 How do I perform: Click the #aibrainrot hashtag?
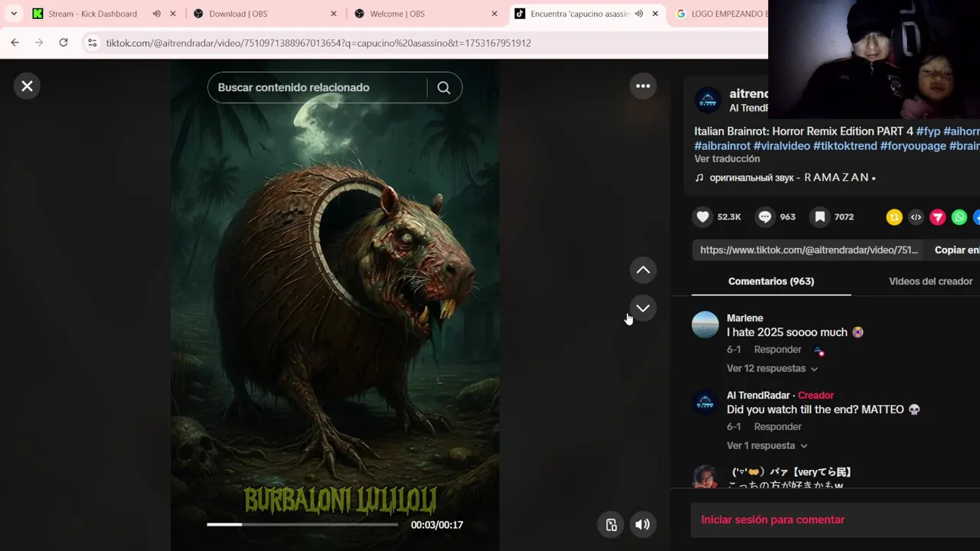[x=722, y=146]
